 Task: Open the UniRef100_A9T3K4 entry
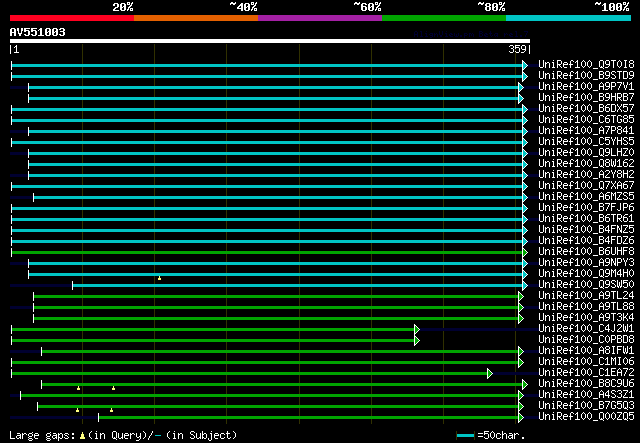[586, 318]
